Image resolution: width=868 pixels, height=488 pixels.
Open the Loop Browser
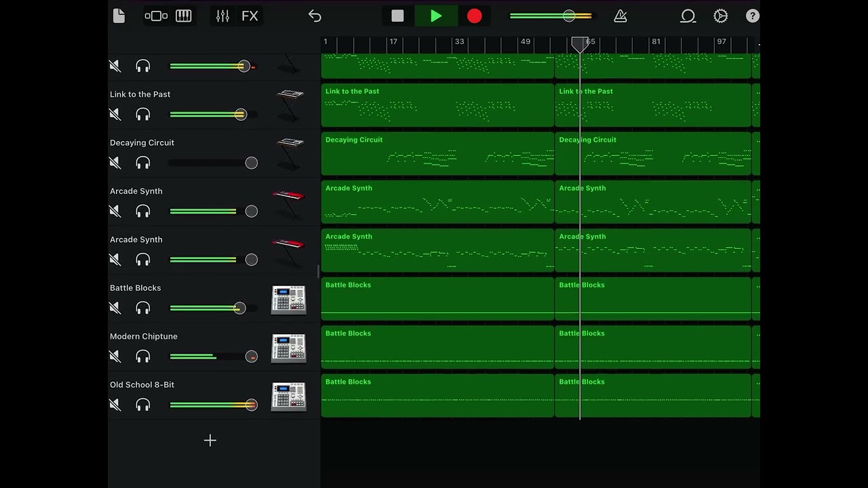point(688,16)
